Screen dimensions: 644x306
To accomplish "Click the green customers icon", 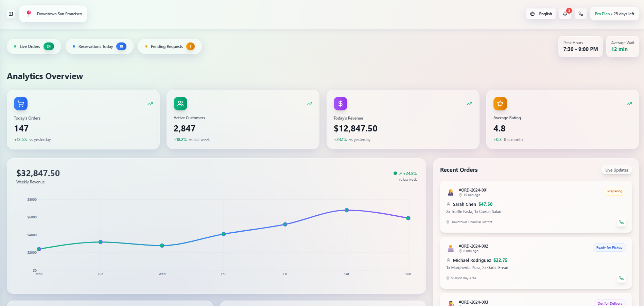I will 180,104.
